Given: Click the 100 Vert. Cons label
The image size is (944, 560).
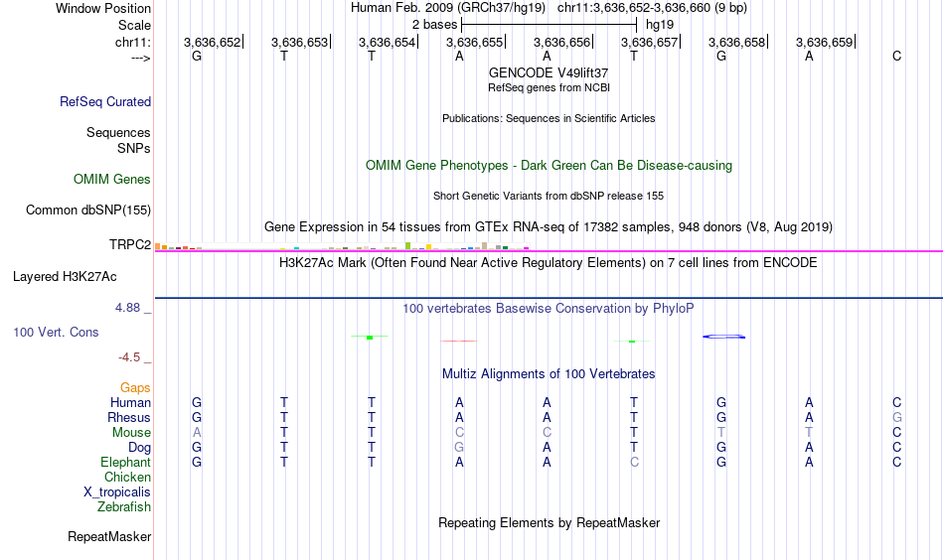Looking at the screenshot, I should point(56,332).
